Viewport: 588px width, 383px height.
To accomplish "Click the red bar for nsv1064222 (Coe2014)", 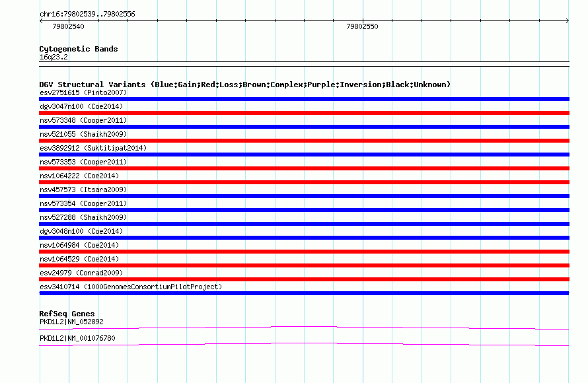I will point(304,182).
